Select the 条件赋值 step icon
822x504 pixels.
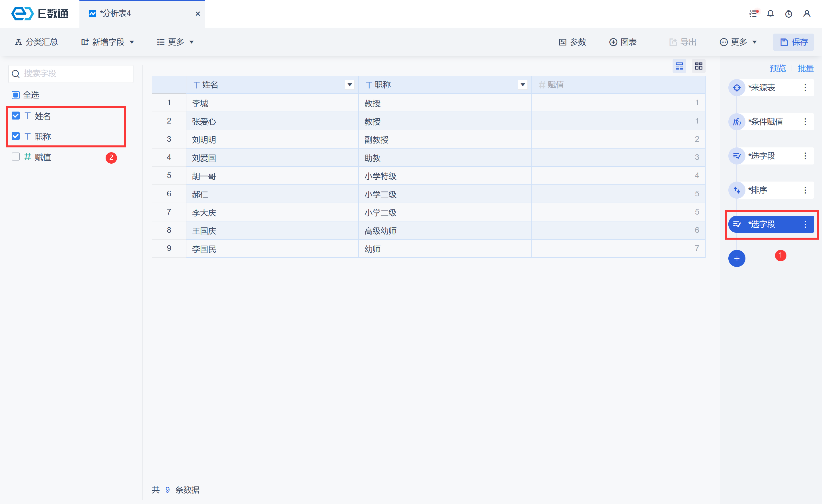(737, 122)
